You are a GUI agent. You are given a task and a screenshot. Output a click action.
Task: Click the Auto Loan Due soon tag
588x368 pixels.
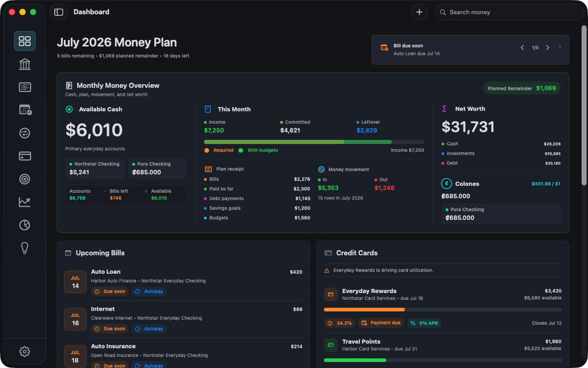pos(110,291)
